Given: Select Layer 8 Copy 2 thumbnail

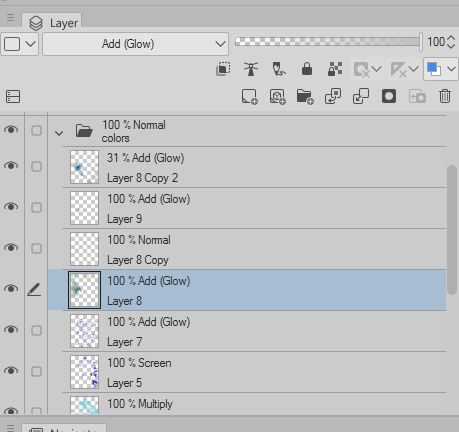Looking at the screenshot, I should [84, 167].
